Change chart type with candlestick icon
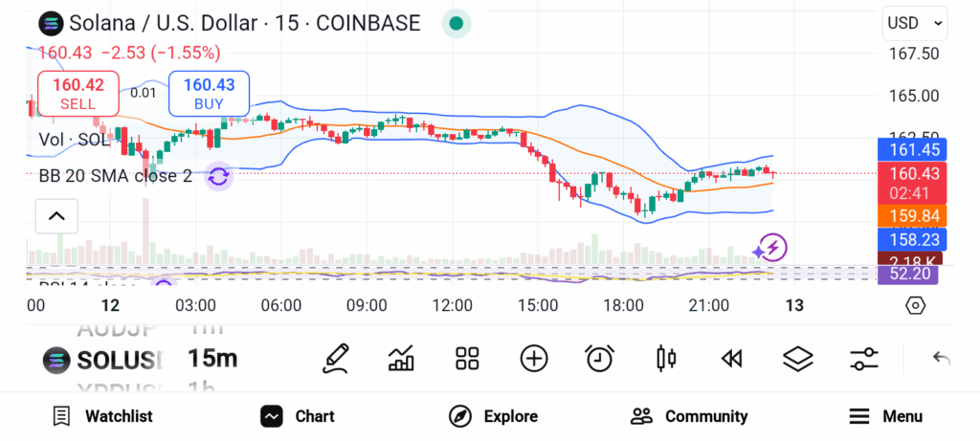 tap(666, 359)
